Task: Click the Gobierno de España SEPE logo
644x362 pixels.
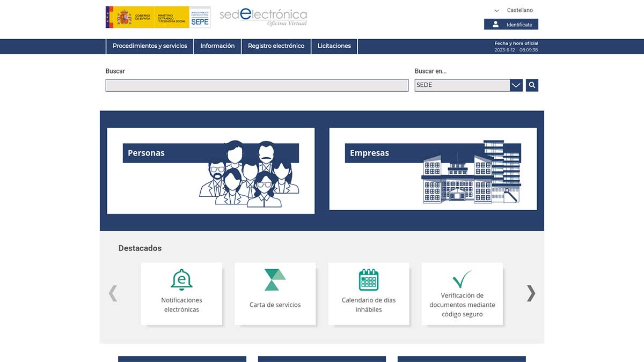Action: pos(158,17)
